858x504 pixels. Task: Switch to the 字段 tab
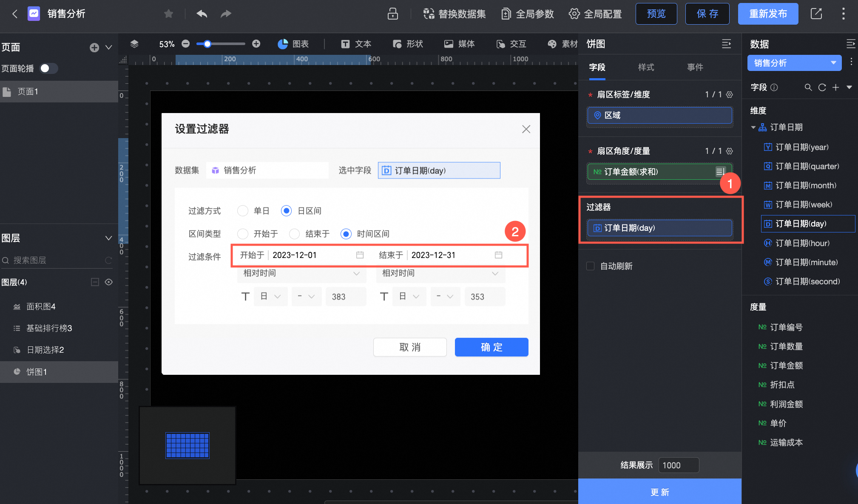tap(597, 67)
